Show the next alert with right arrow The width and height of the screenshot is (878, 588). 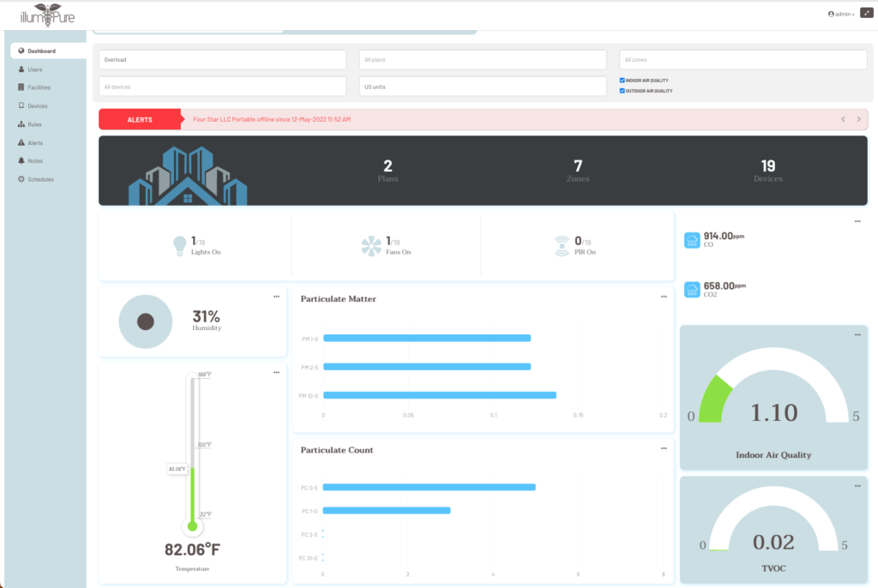[858, 119]
